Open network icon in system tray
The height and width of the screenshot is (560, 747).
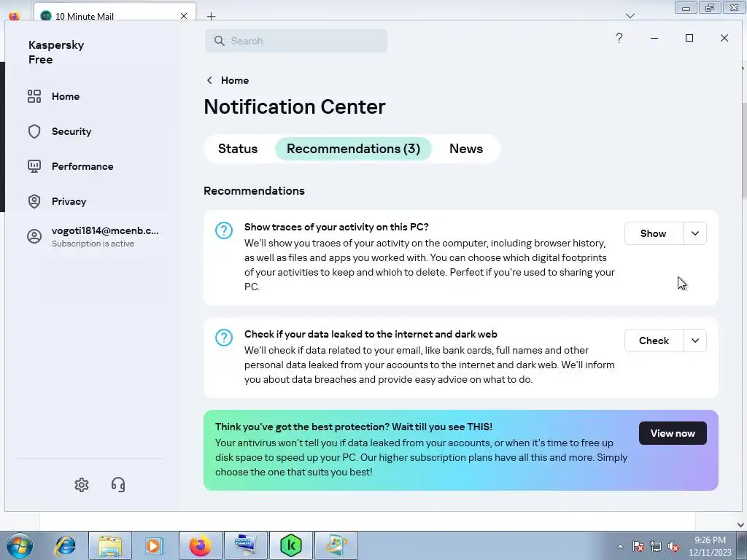coord(656,546)
